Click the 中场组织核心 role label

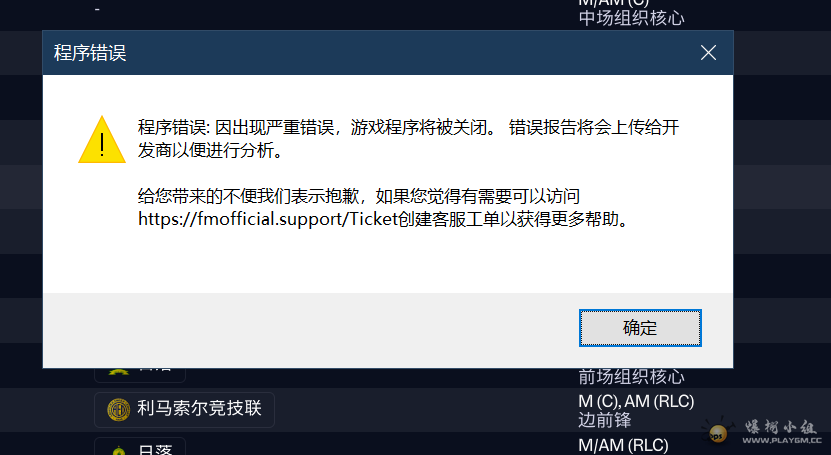631,18
